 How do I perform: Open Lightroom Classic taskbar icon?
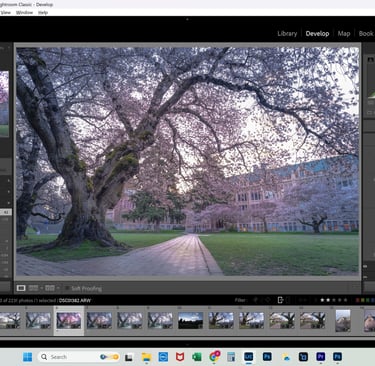point(249,357)
